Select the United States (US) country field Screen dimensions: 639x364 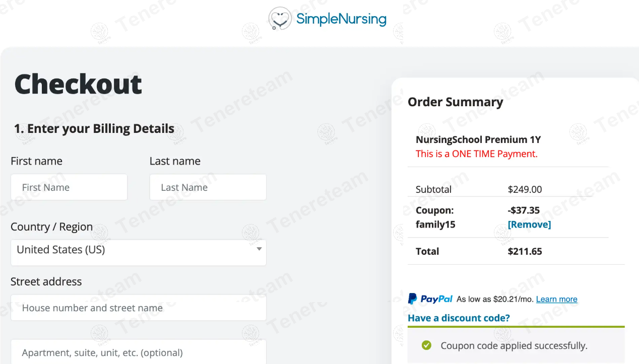(131, 250)
